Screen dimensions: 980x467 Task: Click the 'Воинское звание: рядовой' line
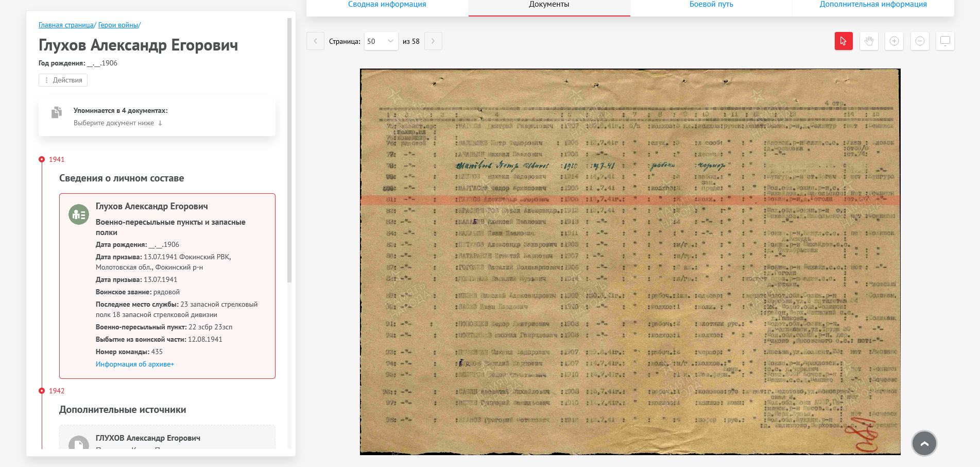[x=137, y=292]
